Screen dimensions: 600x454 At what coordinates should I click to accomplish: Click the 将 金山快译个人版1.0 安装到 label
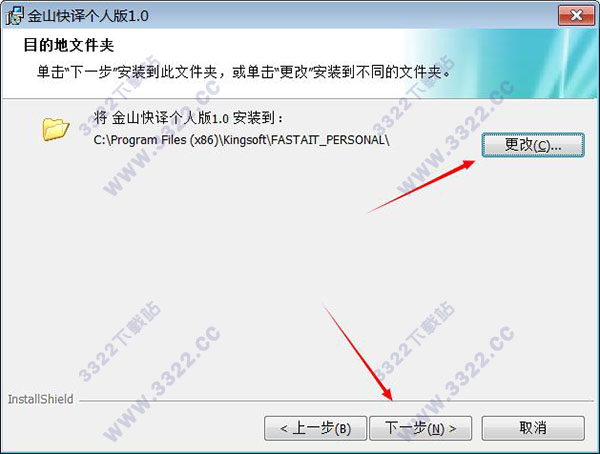pyautogui.click(x=188, y=118)
